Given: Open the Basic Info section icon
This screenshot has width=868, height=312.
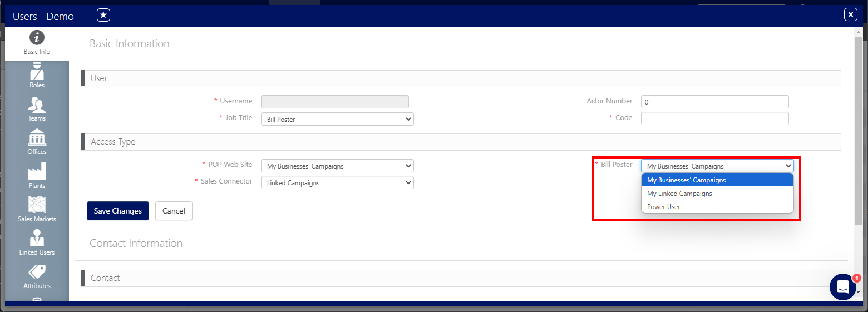Looking at the screenshot, I should tap(37, 38).
